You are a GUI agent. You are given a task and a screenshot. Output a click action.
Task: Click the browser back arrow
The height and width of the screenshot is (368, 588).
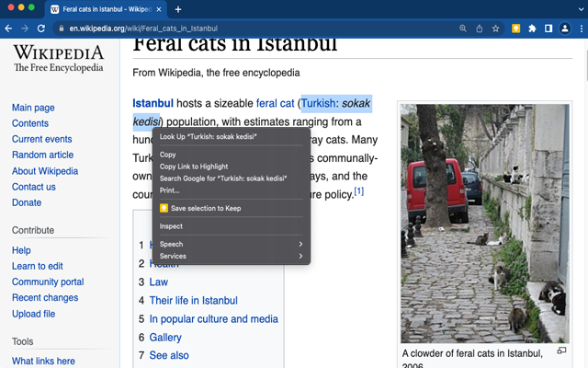coord(8,29)
